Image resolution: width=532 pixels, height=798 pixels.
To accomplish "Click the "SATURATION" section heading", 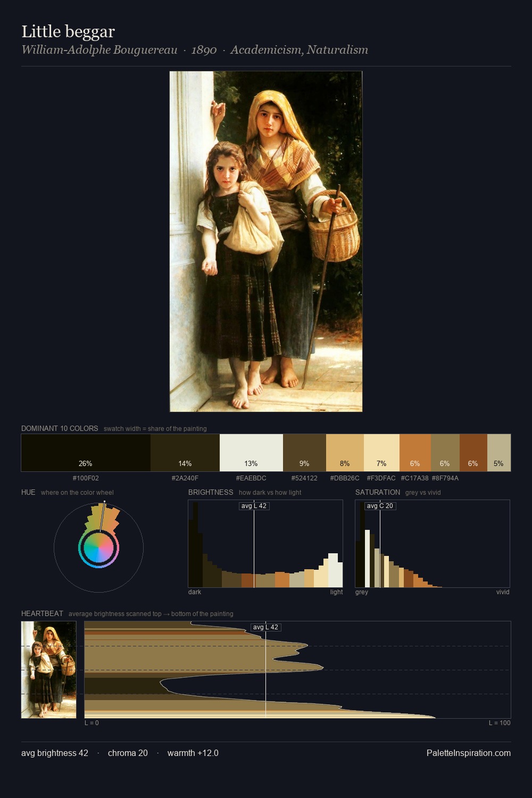I will (378, 492).
